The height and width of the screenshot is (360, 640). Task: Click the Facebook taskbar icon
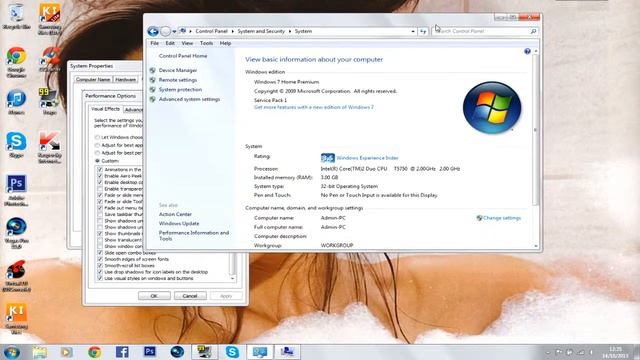(122, 352)
